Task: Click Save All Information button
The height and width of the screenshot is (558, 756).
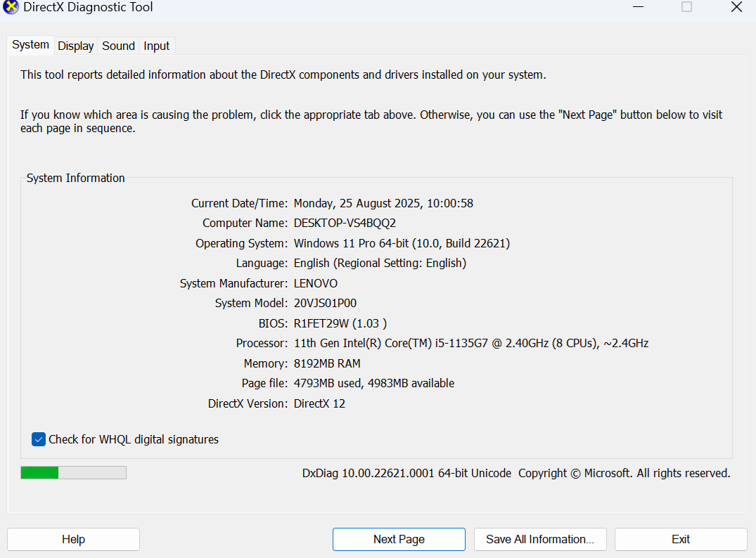Action: click(x=539, y=539)
